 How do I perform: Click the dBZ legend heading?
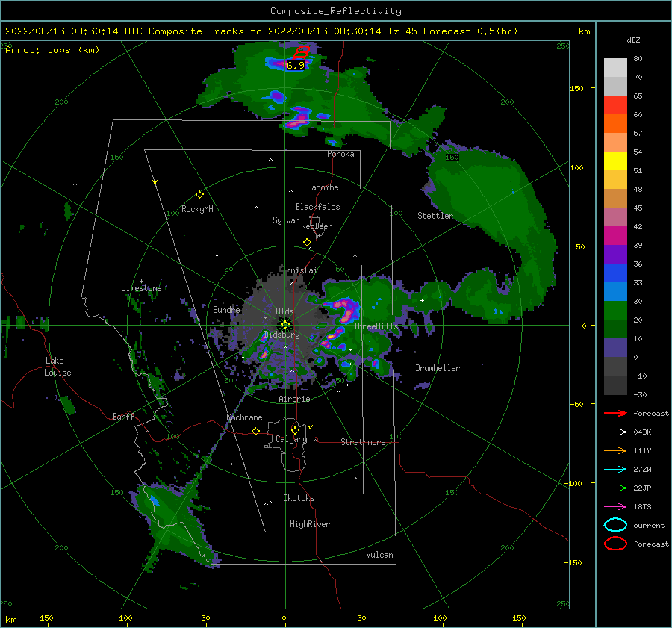coord(633,40)
